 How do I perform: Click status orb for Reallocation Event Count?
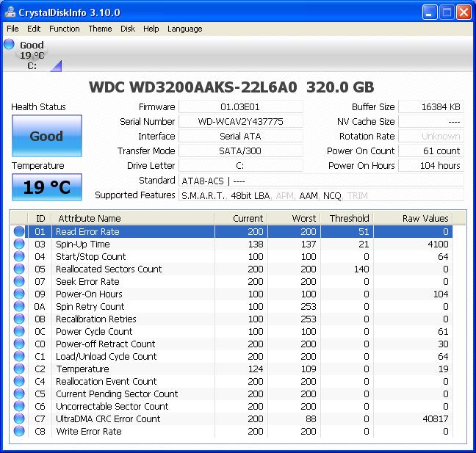point(19,381)
